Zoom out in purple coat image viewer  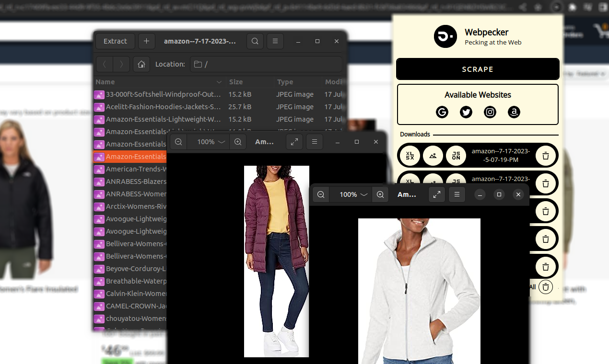[179, 142]
